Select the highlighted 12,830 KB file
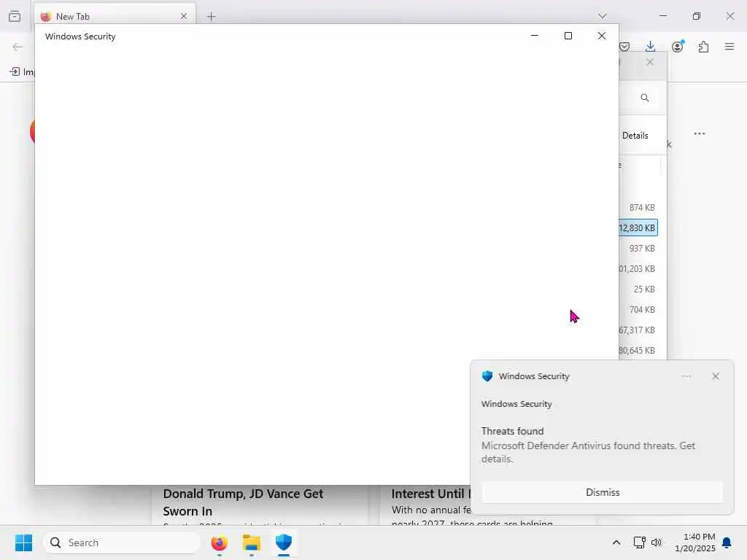 (638, 228)
